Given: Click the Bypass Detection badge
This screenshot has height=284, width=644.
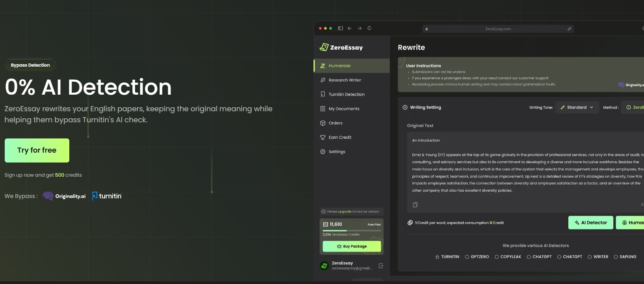Looking at the screenshot, I should (x=30, y=65).
